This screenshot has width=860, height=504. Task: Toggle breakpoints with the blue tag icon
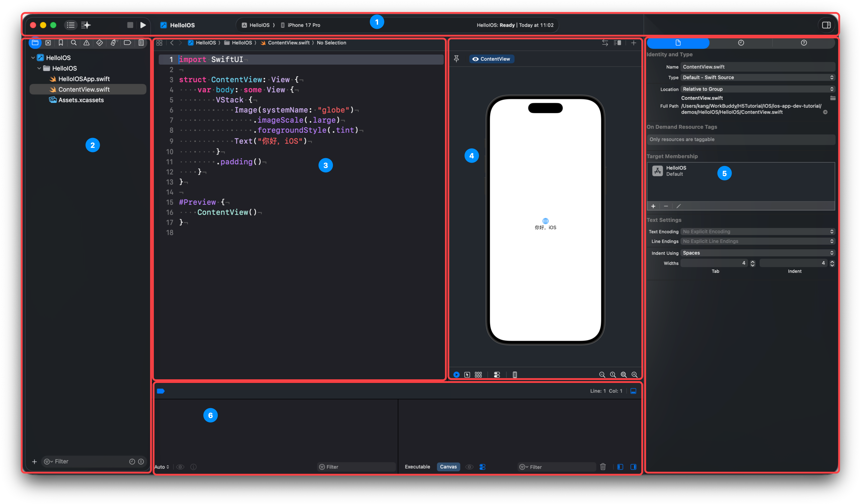click(x=161, y=391)
